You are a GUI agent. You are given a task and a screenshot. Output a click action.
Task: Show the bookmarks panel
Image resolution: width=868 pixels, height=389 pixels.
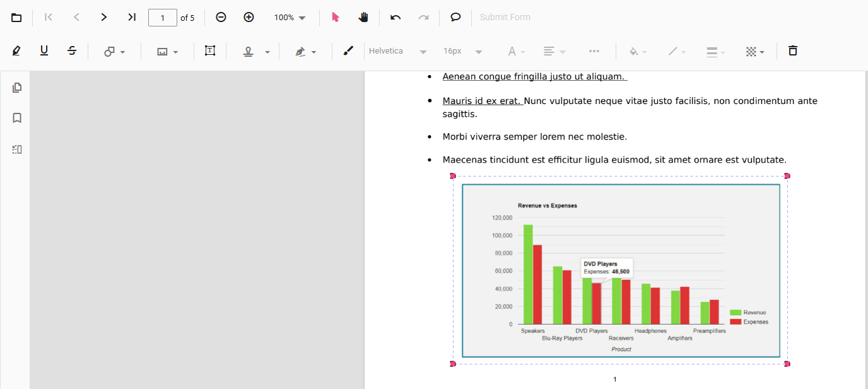(x=17, y=118)
